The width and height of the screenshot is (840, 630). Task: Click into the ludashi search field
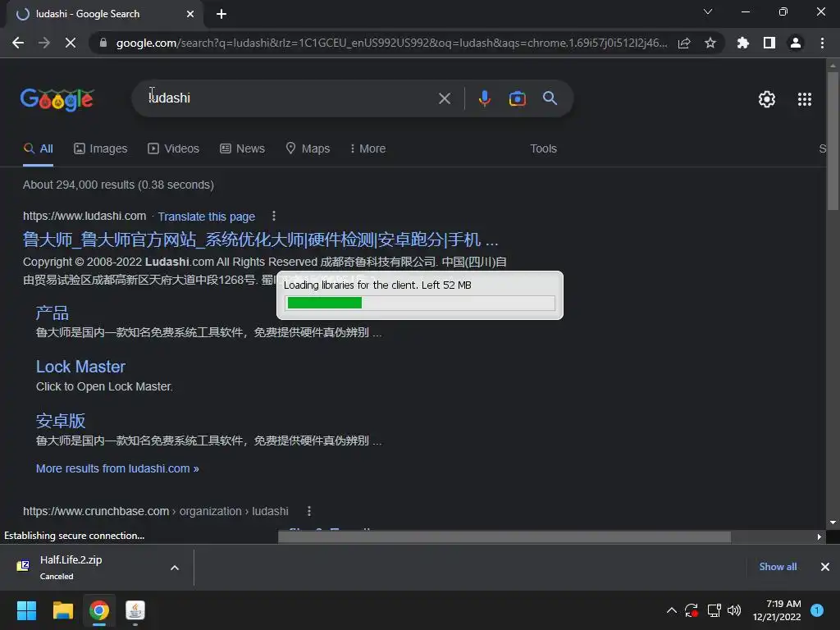tap(290, 98)
